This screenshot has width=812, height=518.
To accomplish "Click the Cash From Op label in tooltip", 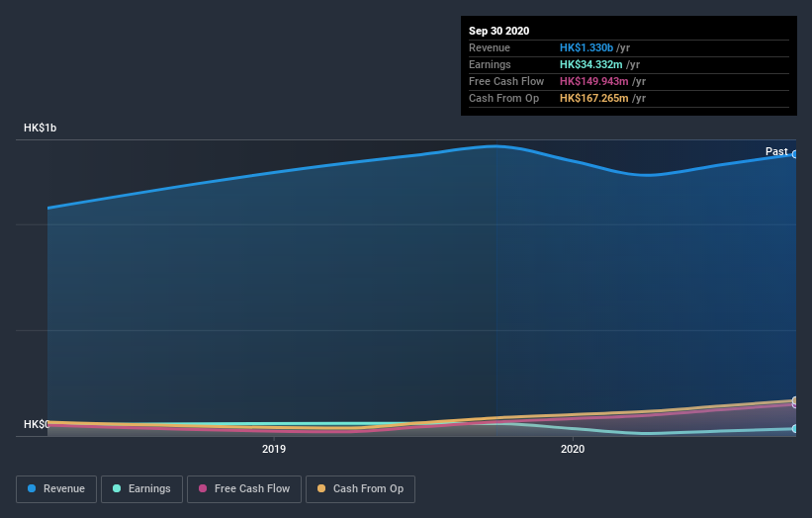I will pos(503,98).
